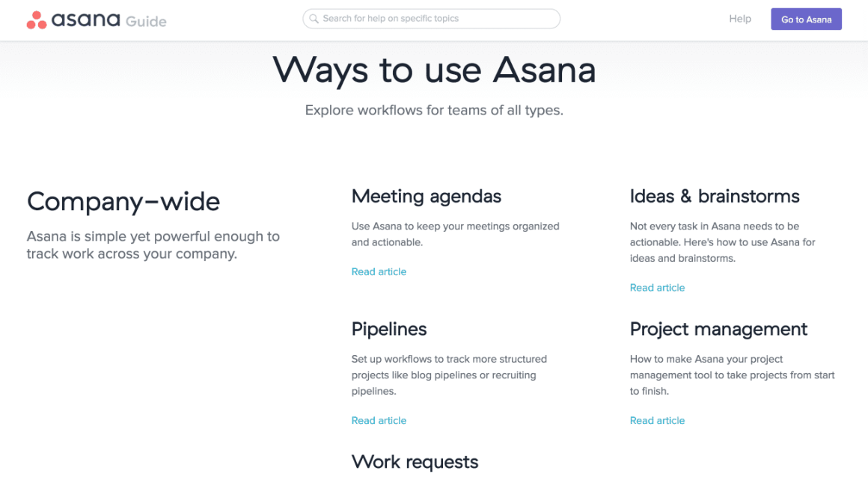Read article for Project management
Screen dimensions: 868x486
click(657, 420)
